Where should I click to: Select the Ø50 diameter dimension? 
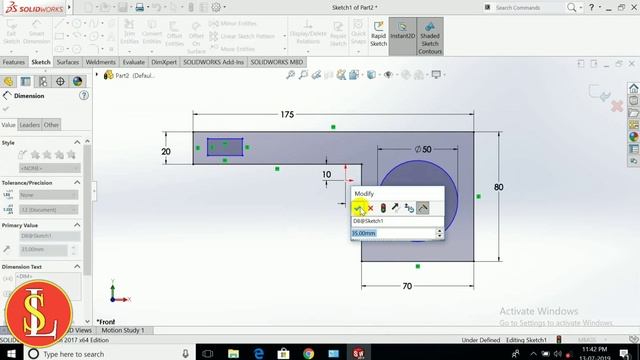[x=423, y=149]
